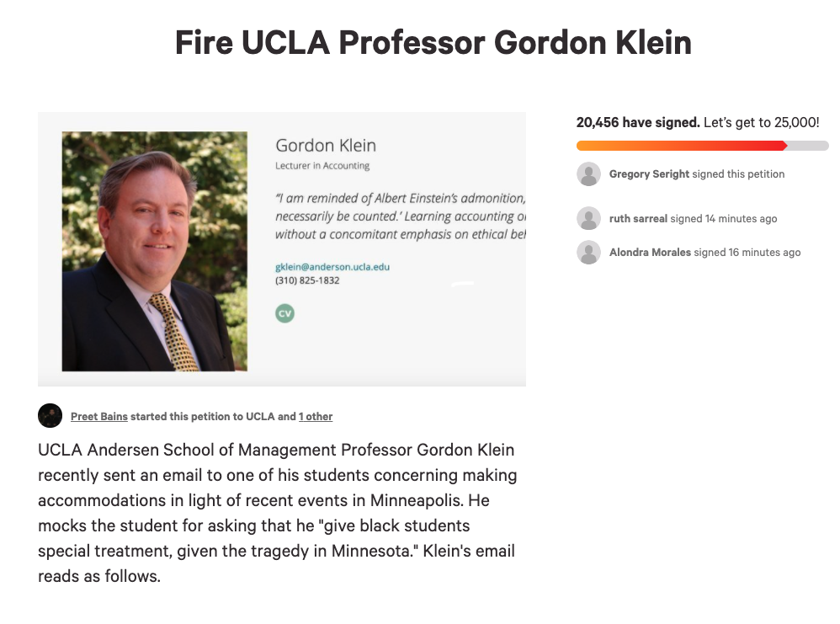The height and width of the screenshot is (624, 840).
Task: Click the green CV icon
Action: point(284,313)
